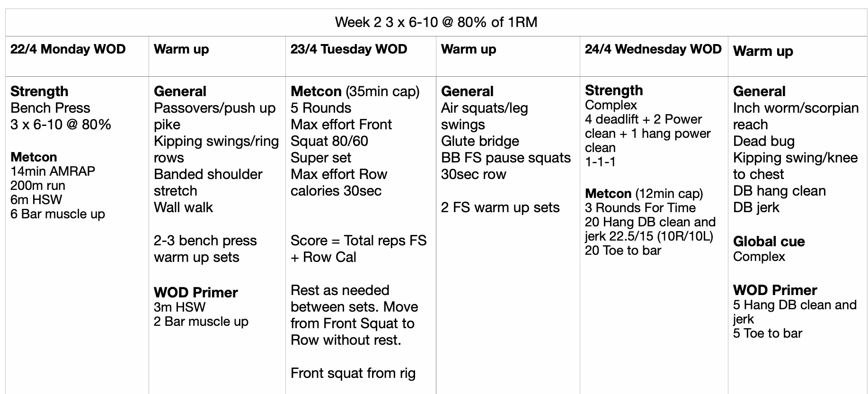Click the BB FS pause squats line
868x394 pixels.
pyautogui.click(x=505, y=158)
